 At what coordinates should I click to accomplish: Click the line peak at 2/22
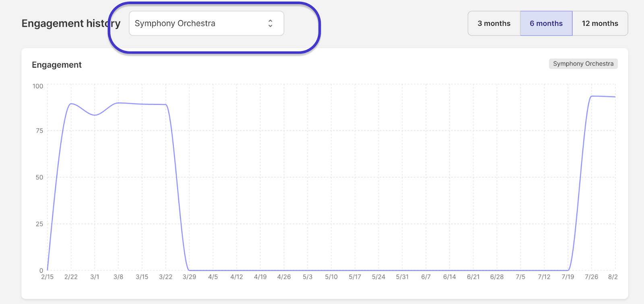tap(71, 104)
